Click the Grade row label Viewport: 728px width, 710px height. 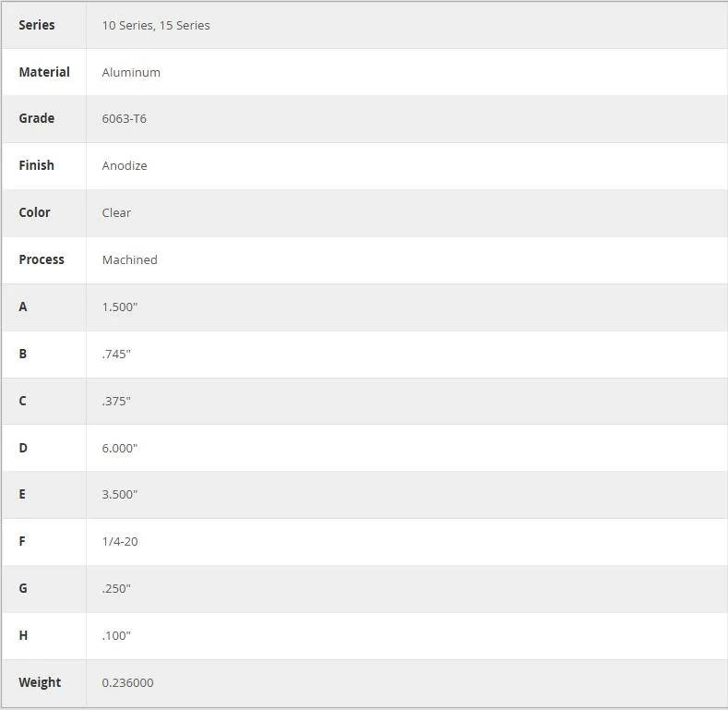click(37, 118)
